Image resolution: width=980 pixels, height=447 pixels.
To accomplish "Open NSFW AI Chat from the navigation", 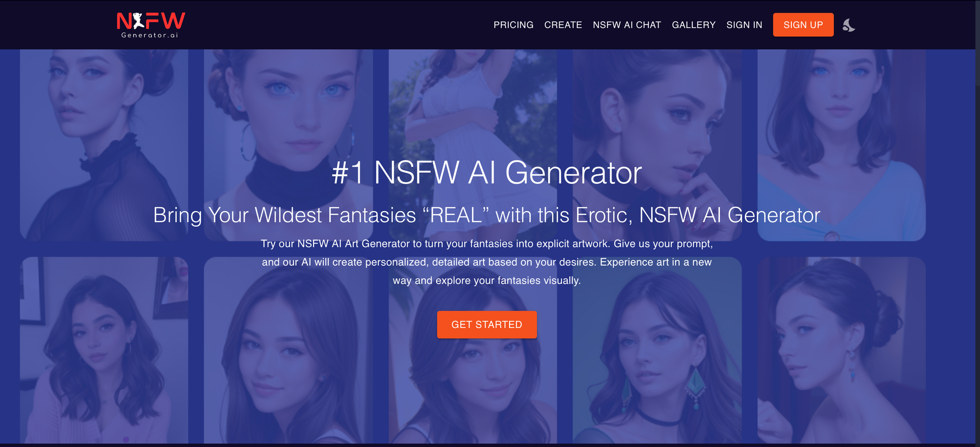I will tap(627, 25).
